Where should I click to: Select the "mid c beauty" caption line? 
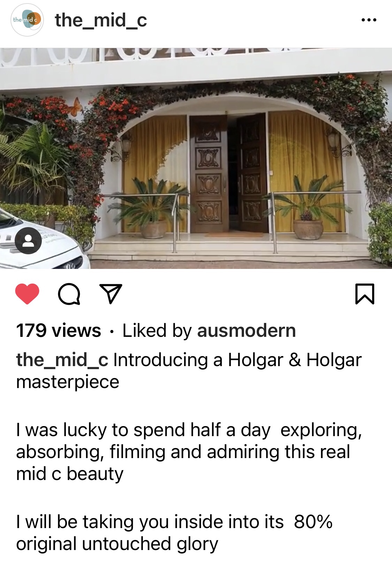point(70,474)
